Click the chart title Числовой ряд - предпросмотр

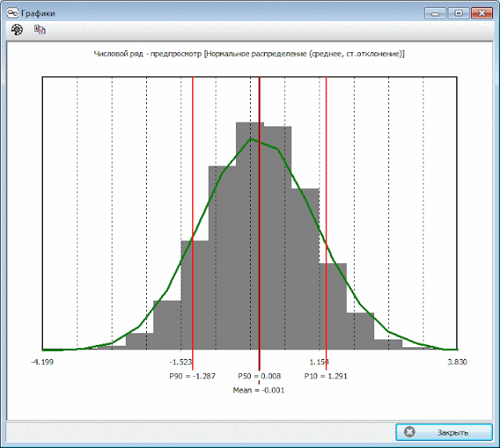click(x=148, y=54)
